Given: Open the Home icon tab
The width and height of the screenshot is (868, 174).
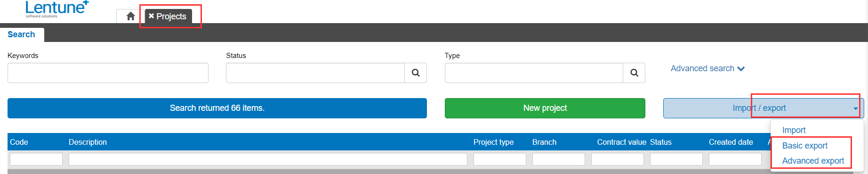Looking at the screenshot, I should click(x=131, y=16).
